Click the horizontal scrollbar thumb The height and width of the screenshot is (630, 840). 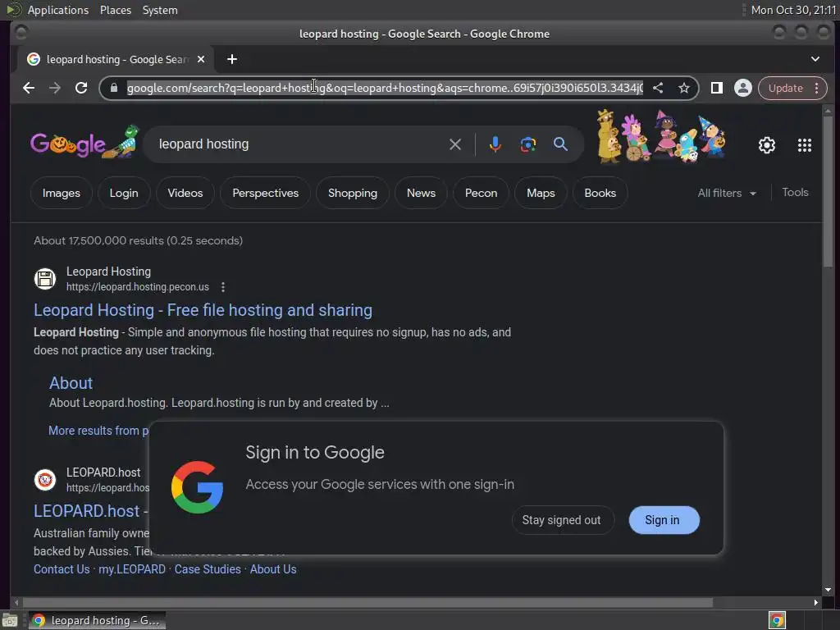coord(367,603)
